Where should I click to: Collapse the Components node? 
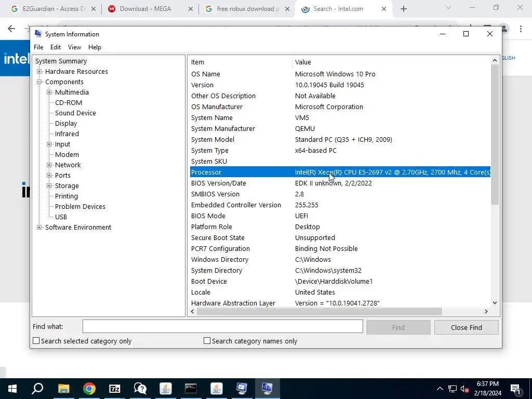(x=39, y=82)
